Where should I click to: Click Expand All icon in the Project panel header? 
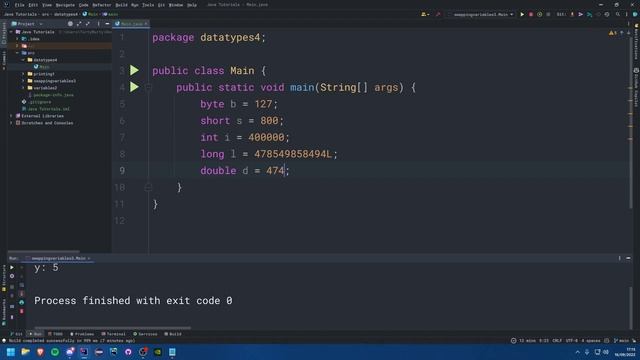(79, 24)
